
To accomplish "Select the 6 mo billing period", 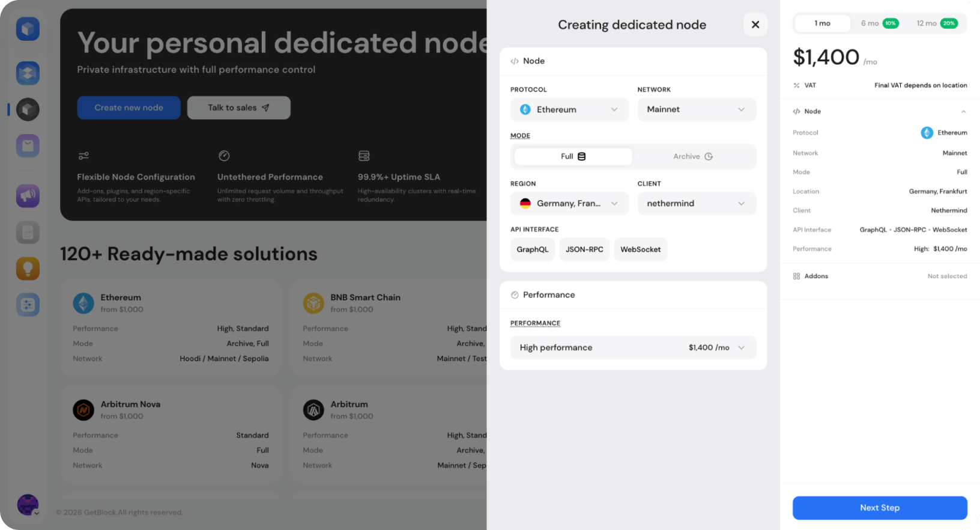I will 878,23.
